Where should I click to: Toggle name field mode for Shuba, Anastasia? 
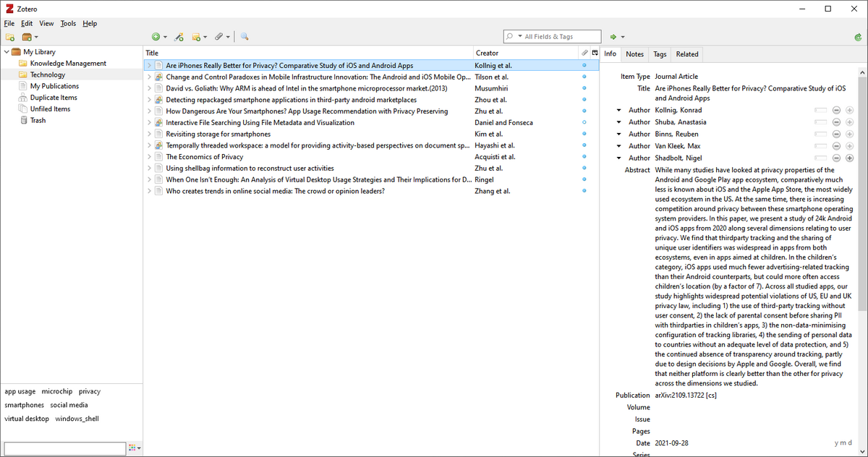[x=820, y=122]
